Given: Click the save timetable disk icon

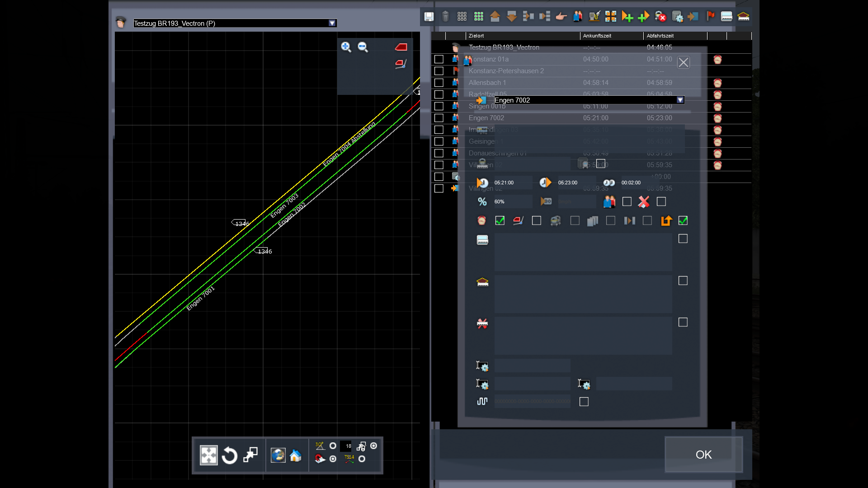Looking at the screenshot, I should (x=429, y=17).
